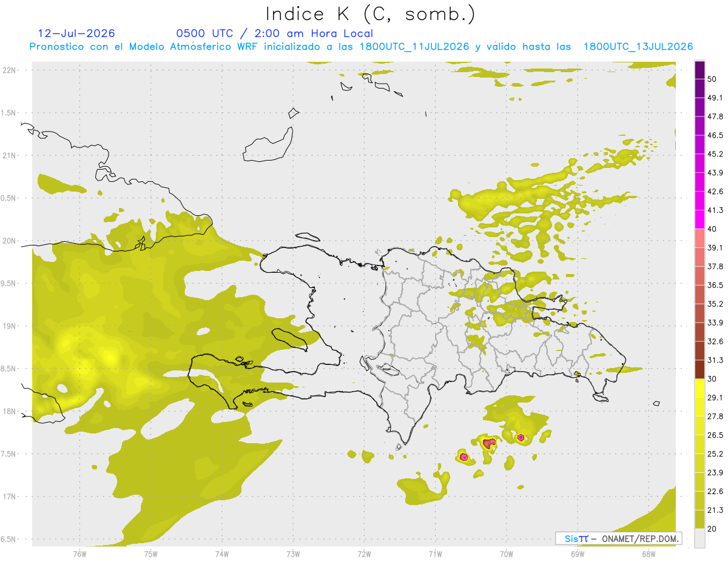Click the date text '12-Jul-2026'
The image size is (728, 562).
tap(76, 33)
